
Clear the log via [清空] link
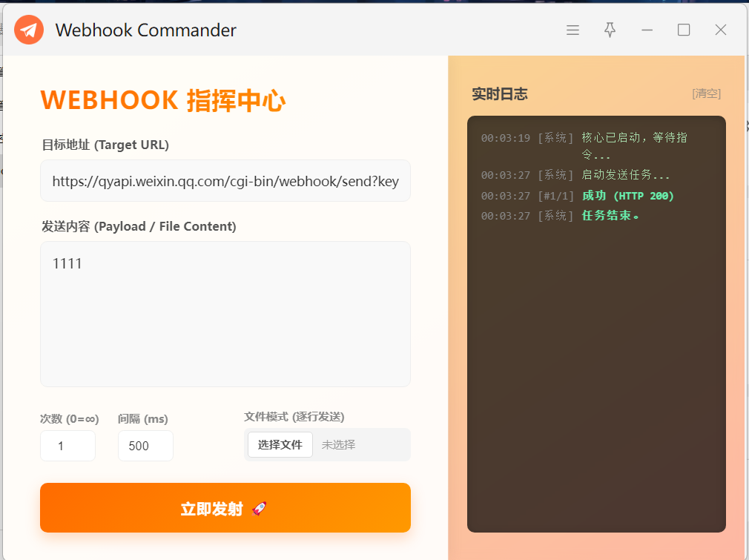[707, 93]
